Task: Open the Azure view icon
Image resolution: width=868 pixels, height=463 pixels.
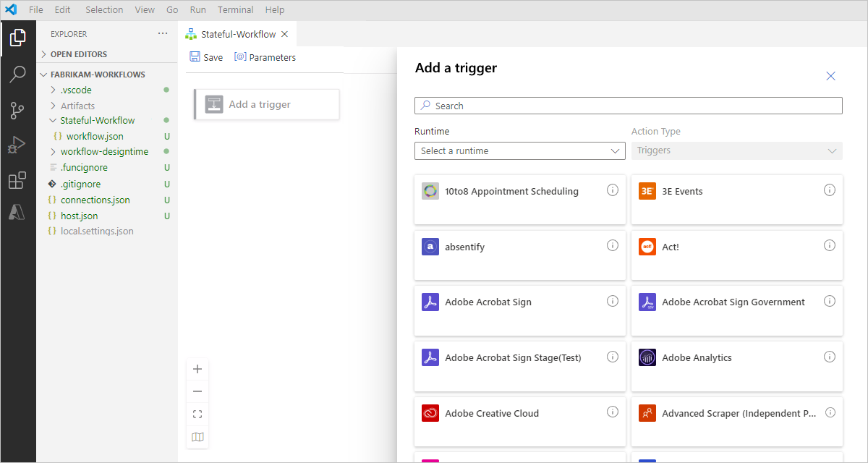Action: pyautogui.click(x=17, y=212)
